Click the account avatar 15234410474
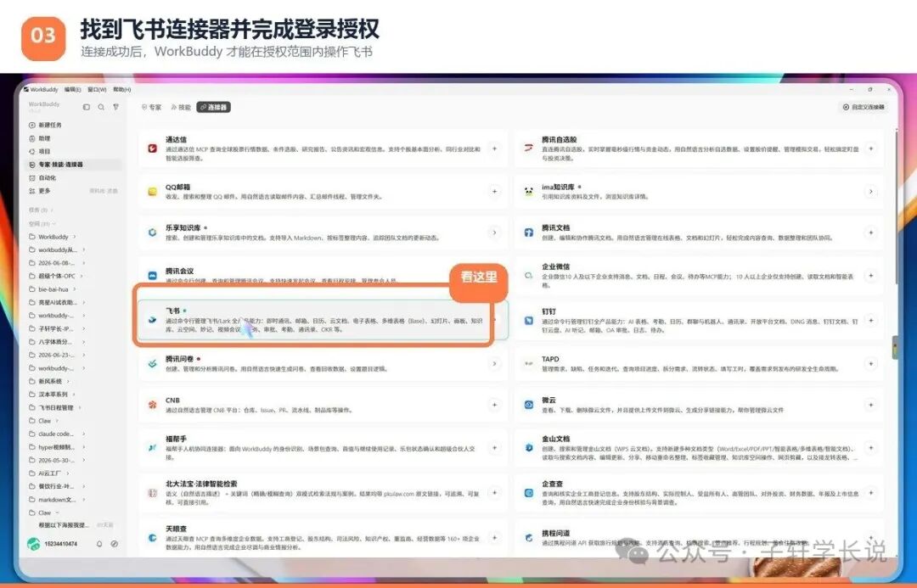This screenshot has height=588, width=917. pyautogui.click(x=33, y=544)
